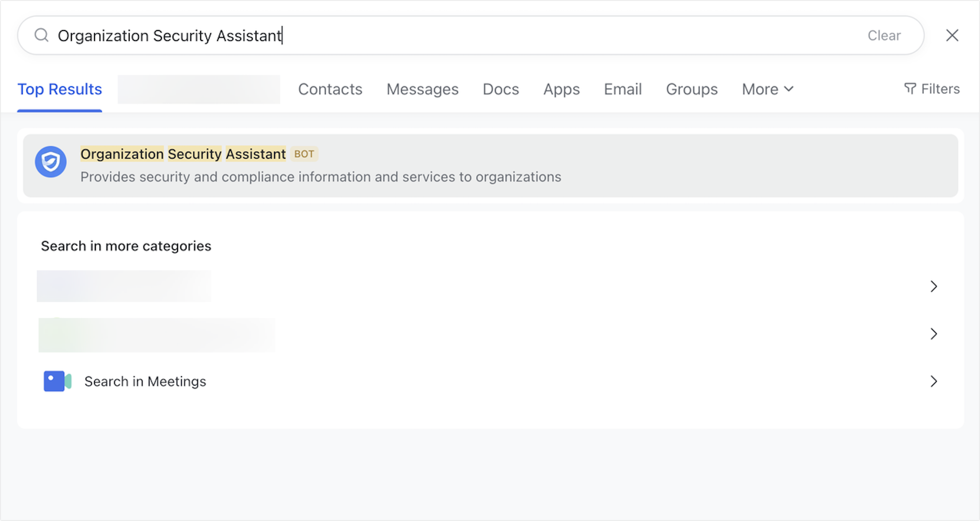Click the Organization Security Assistant shield icon

51,162
